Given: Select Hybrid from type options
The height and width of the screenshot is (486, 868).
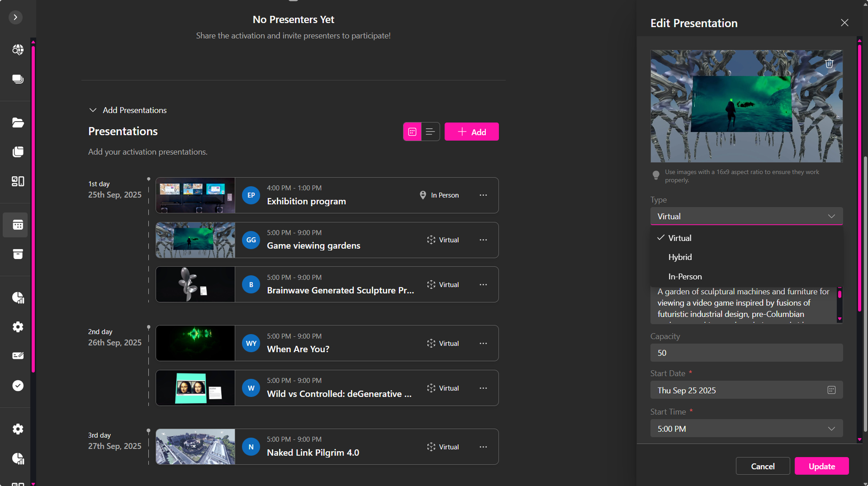Looking at the screenshot, I should pyautogui.click(x=680, y=257).
